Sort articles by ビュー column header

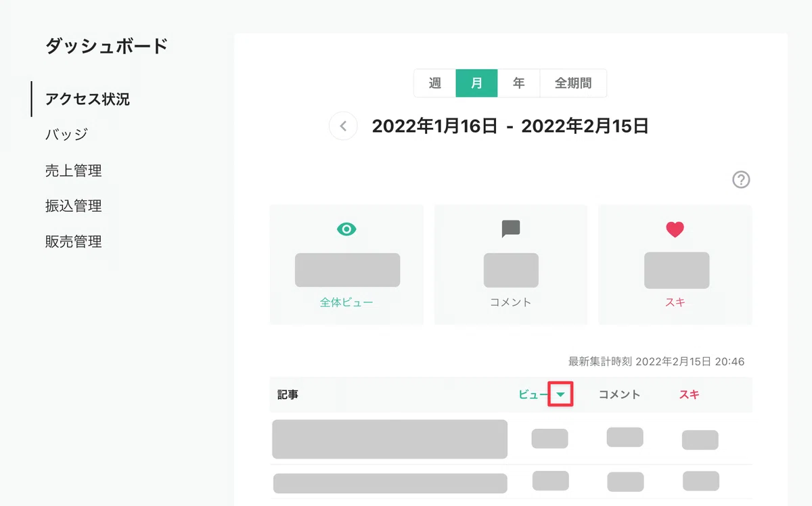pos(533,394)
